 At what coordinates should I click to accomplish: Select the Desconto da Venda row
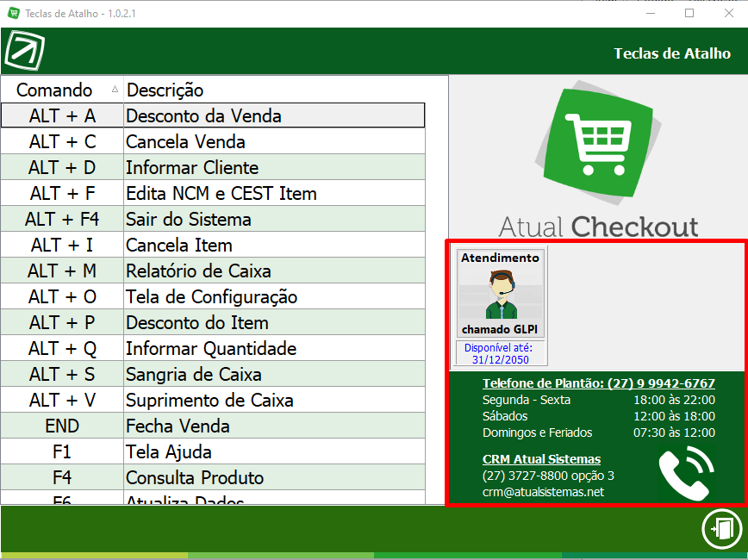tap(213, 115)
